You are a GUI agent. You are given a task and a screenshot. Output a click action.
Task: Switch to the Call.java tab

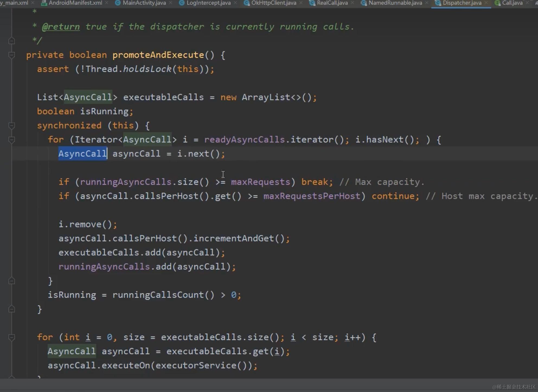tap(512, 3)
